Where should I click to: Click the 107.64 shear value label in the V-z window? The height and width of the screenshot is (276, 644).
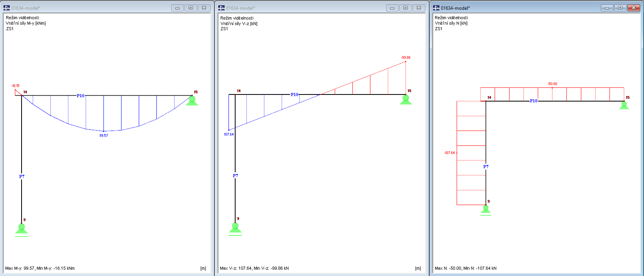coord(229,134)
